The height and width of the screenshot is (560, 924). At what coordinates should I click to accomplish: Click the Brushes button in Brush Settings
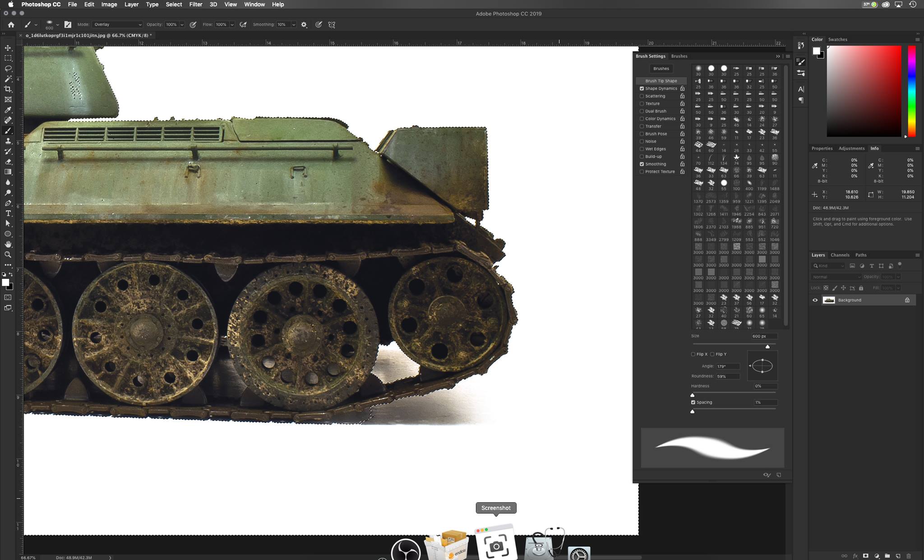click(x=661, y=68)
